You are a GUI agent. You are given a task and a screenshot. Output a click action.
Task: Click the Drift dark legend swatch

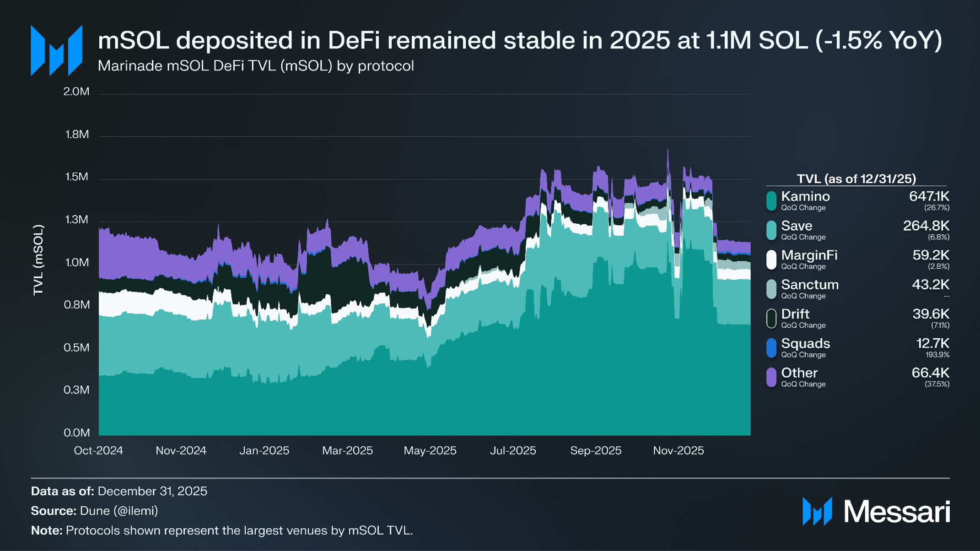(x=771, y=319)
